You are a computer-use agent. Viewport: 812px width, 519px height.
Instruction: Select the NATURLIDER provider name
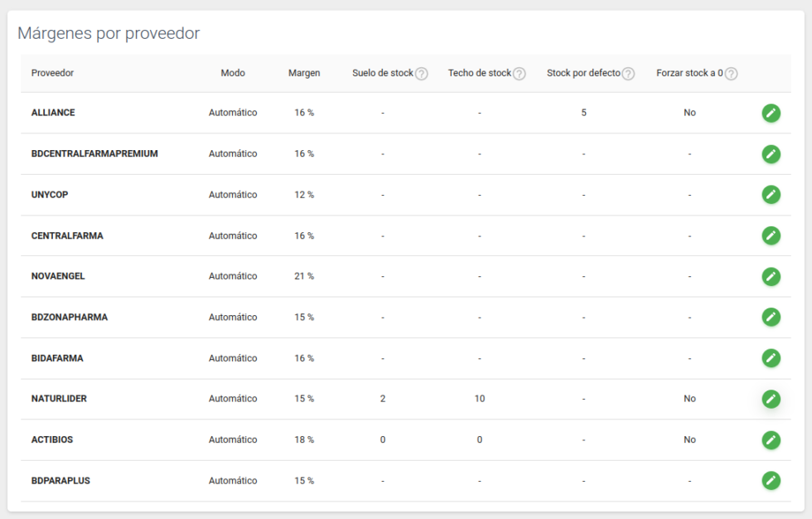pyautogui.click(x=59, y=399)
